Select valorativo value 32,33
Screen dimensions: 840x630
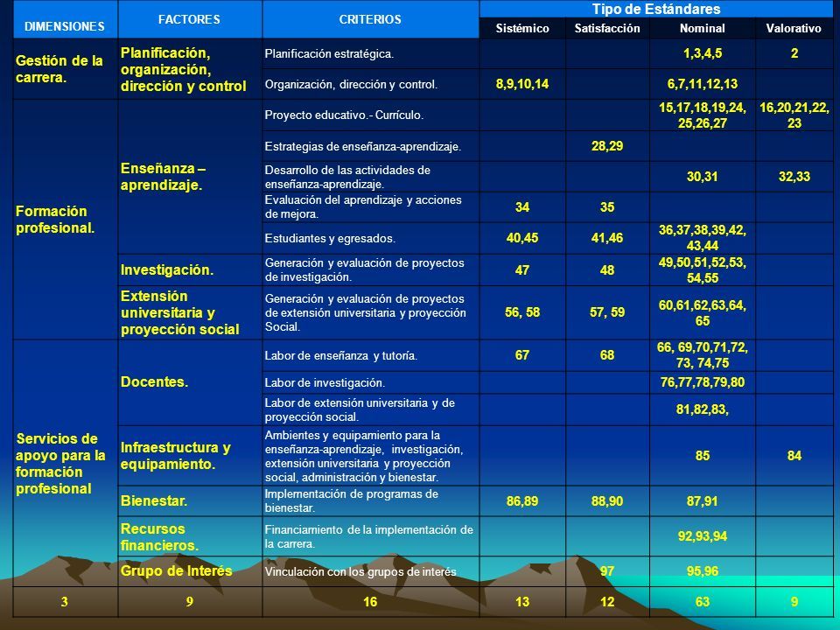pos(794,177)
